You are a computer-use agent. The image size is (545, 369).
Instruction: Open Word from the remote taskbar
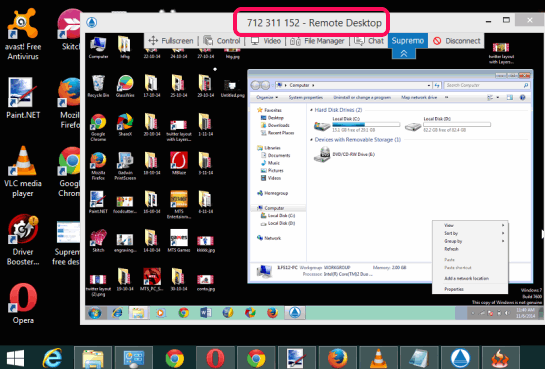[206, 313]
